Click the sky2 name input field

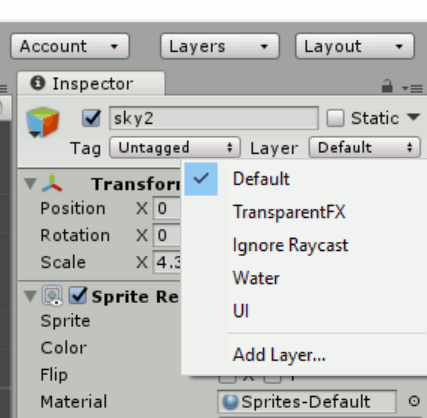(214, 118)
